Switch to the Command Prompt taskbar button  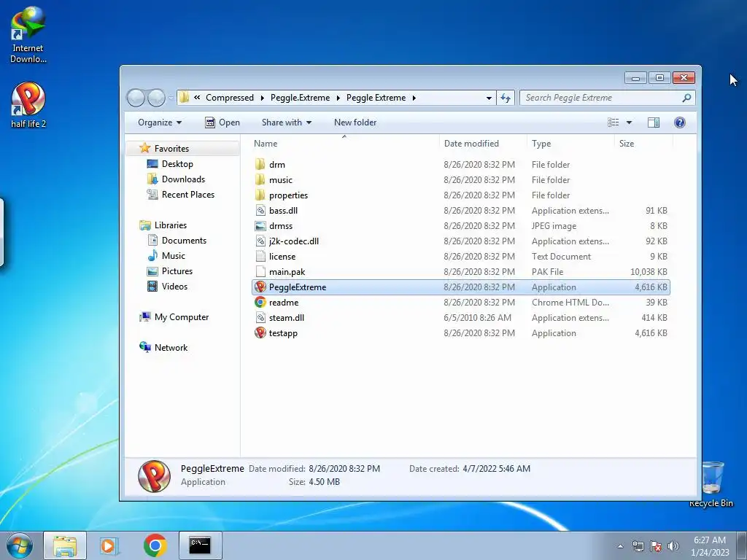point(200,545)
